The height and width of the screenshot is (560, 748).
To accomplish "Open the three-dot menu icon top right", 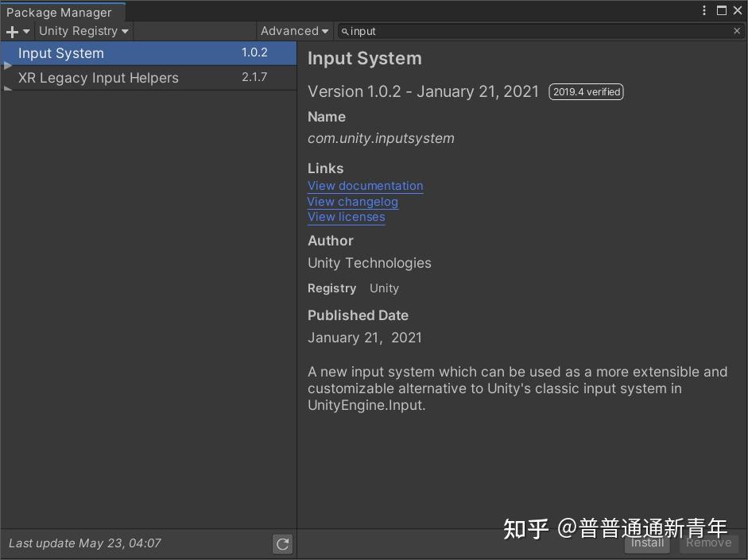I will (x=704, y=10).
